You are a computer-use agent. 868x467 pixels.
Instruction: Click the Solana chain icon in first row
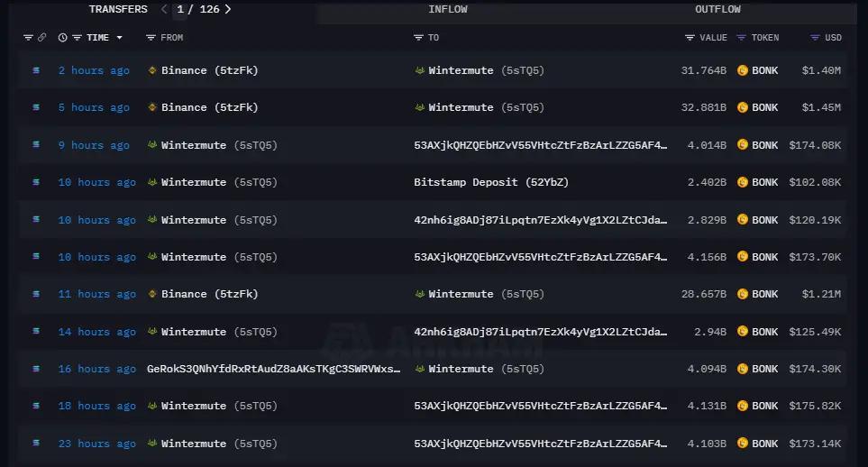(x=36, y=70)
